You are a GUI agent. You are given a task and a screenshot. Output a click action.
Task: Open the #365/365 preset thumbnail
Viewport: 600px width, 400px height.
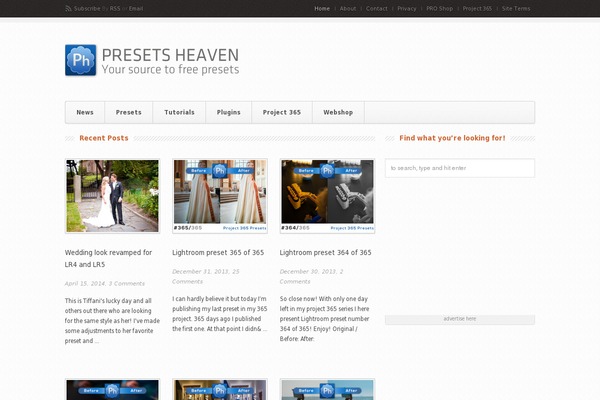pyautogui.click(x=220, y=196)
